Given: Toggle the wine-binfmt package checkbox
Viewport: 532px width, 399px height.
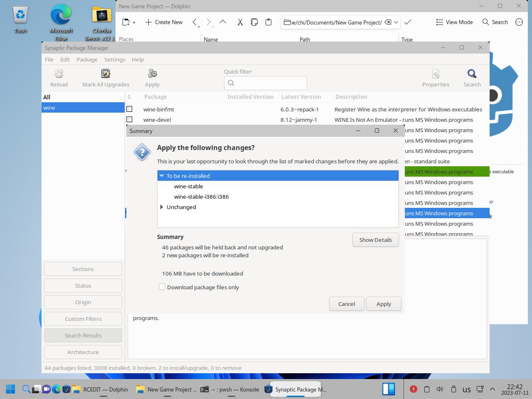Looking at the screenshot, I should [129, 109].
